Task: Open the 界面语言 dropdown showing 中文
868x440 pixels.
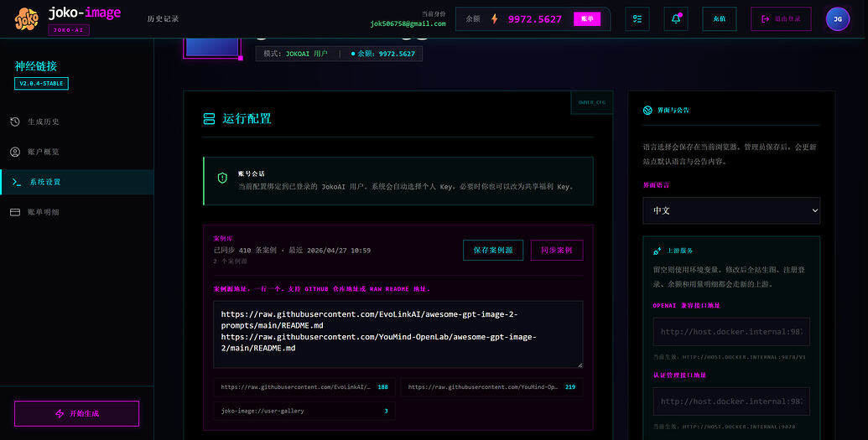Action: pyautogui.click(x=731, y=211)
